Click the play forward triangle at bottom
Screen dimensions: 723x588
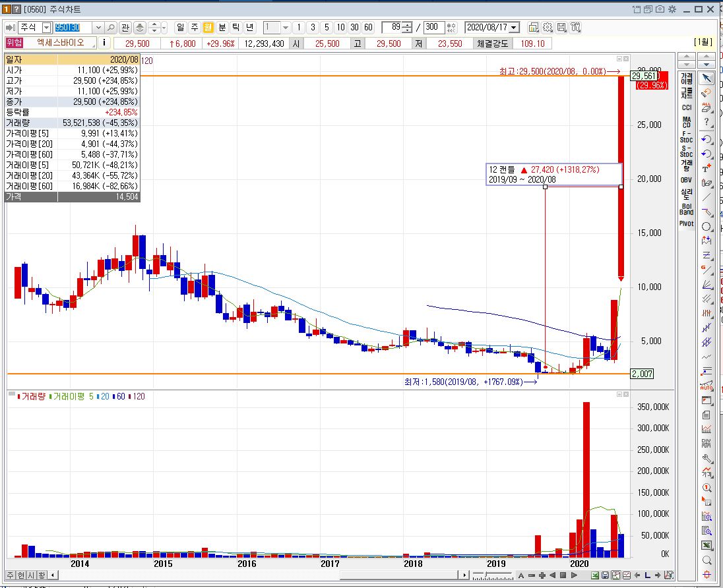point(574,575)
